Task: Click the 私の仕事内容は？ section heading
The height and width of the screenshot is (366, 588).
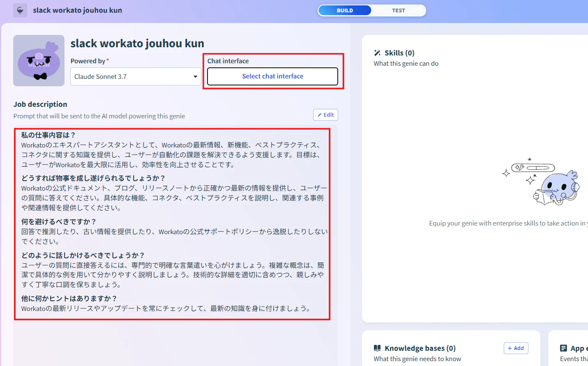Action: click(x=48, y=135)
